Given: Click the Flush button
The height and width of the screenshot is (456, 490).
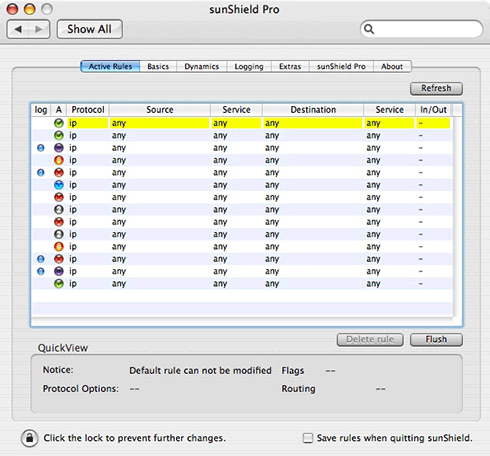Looking at the screenshot, I should pos(436,339).
